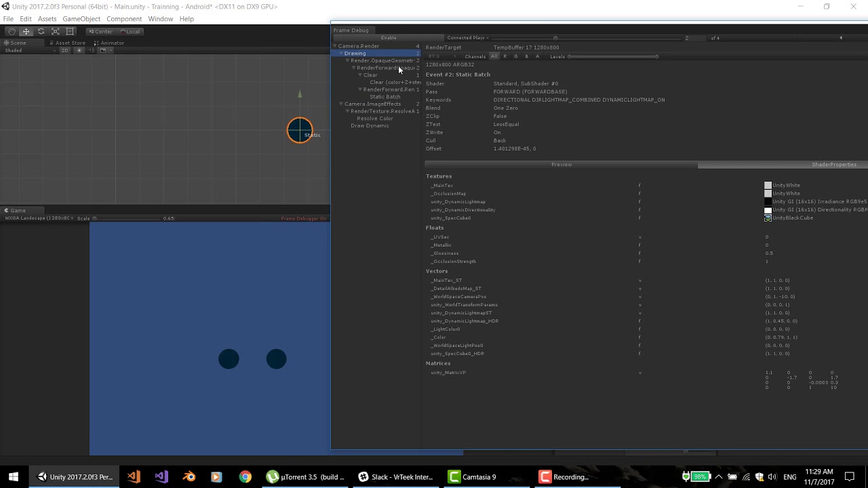Switch to Preview view in Frame Debug
Viewport: 868px width, 488px height.
[x=561, y=165]
